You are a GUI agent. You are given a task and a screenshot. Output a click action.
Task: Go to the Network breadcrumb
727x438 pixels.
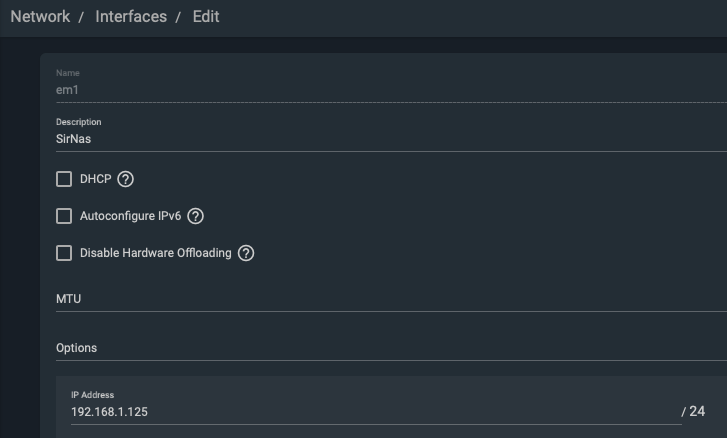tap(40, 17)
